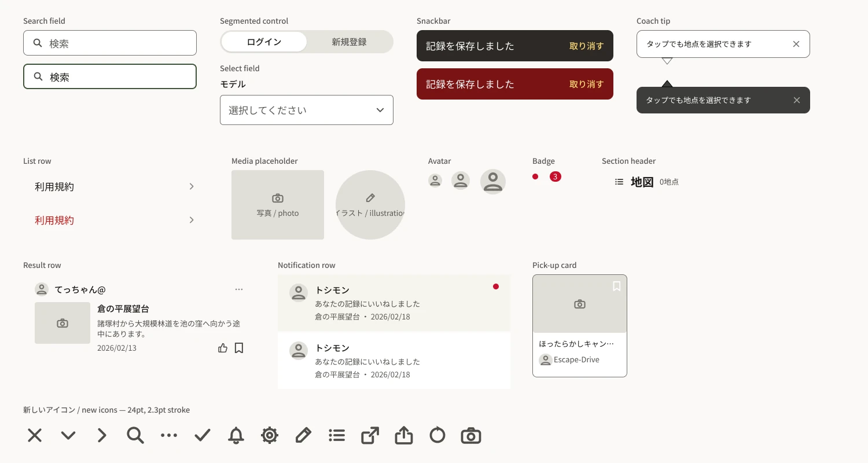Select the camera icon in the new icons row
The image size is (868, 463).
pyautogui.click(x=471, y=435)
